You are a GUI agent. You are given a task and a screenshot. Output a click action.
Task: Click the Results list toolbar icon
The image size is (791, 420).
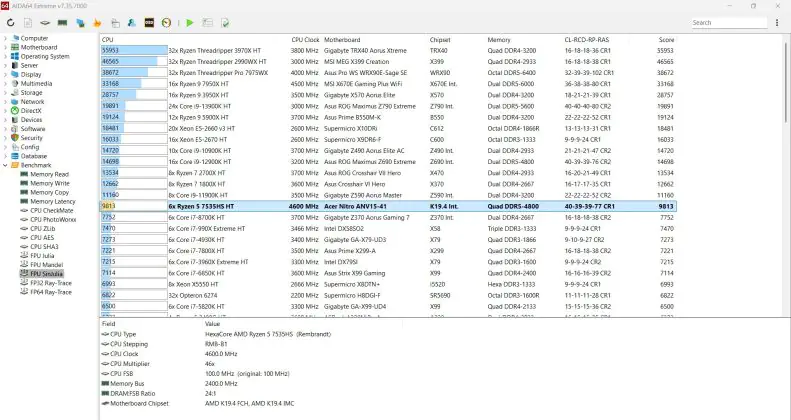coord(207,23)
